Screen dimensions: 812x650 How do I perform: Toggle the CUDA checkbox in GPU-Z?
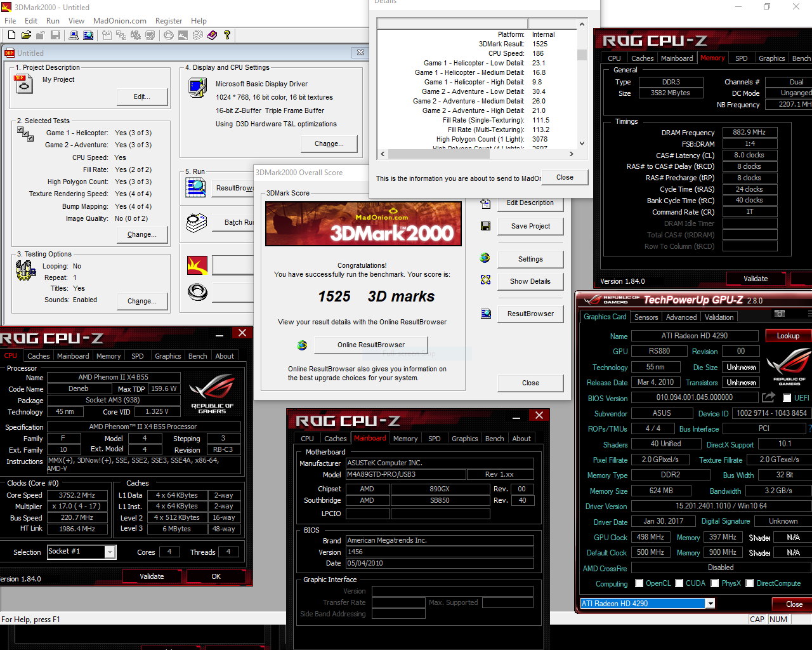coord(679,583)
